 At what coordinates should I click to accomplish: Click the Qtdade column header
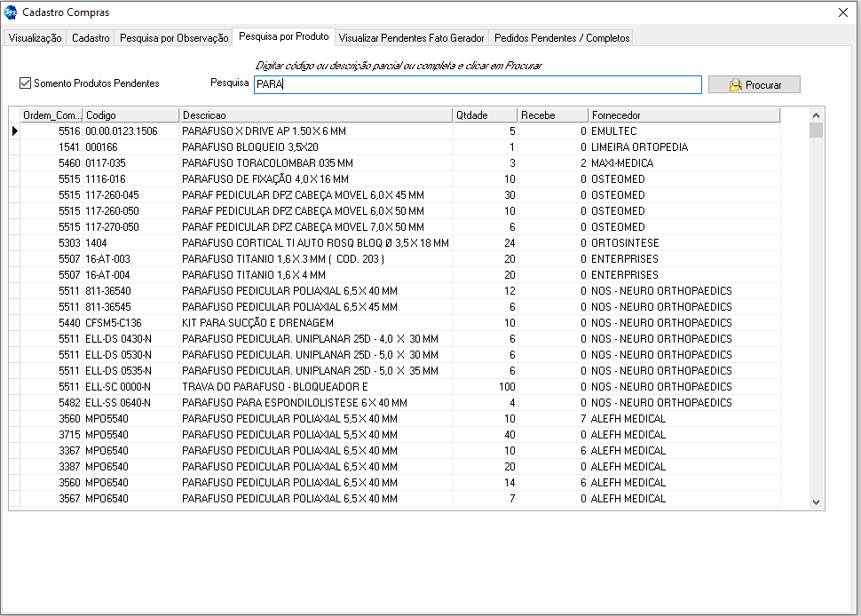[485, 115]
